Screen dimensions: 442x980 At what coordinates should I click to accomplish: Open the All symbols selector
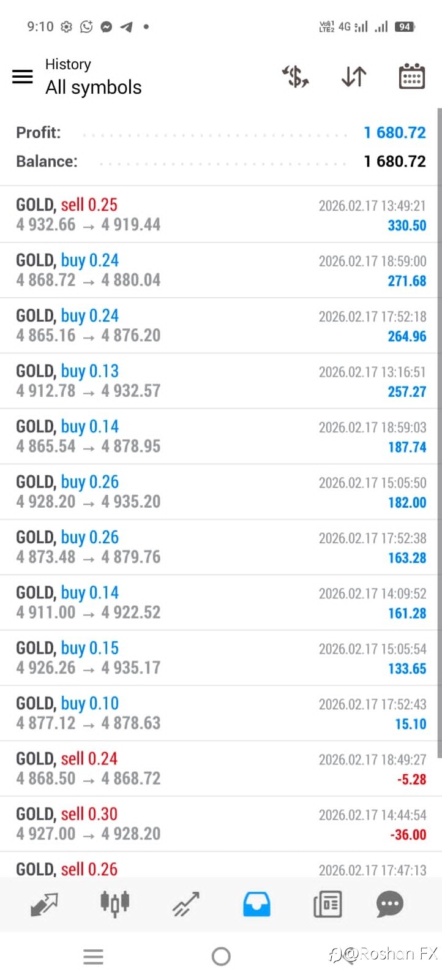click(x=94, y=88)
